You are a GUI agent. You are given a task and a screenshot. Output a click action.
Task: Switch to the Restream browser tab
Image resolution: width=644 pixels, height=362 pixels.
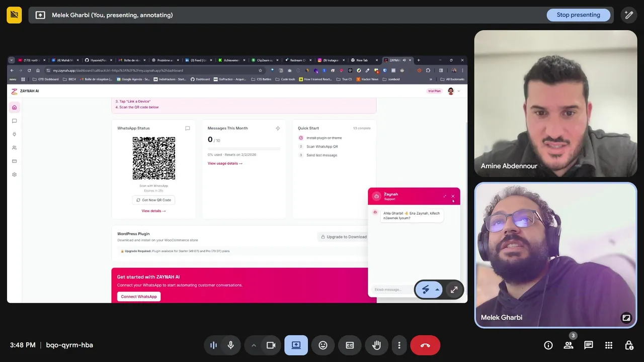pos(298,60)
